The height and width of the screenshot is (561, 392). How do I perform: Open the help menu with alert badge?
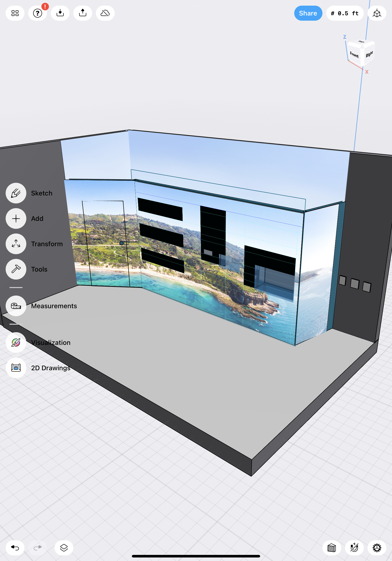coord(38,13)
